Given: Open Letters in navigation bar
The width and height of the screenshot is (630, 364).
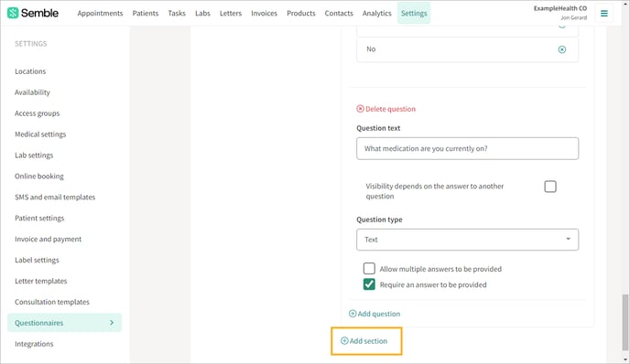Looking at the screenshot, I should coord(231,13).
